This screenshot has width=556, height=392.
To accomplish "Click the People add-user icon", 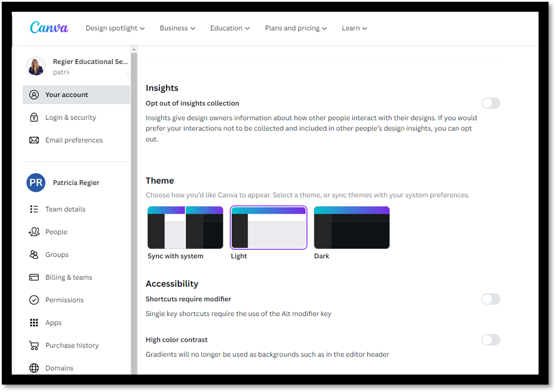I will click(34, 232).
